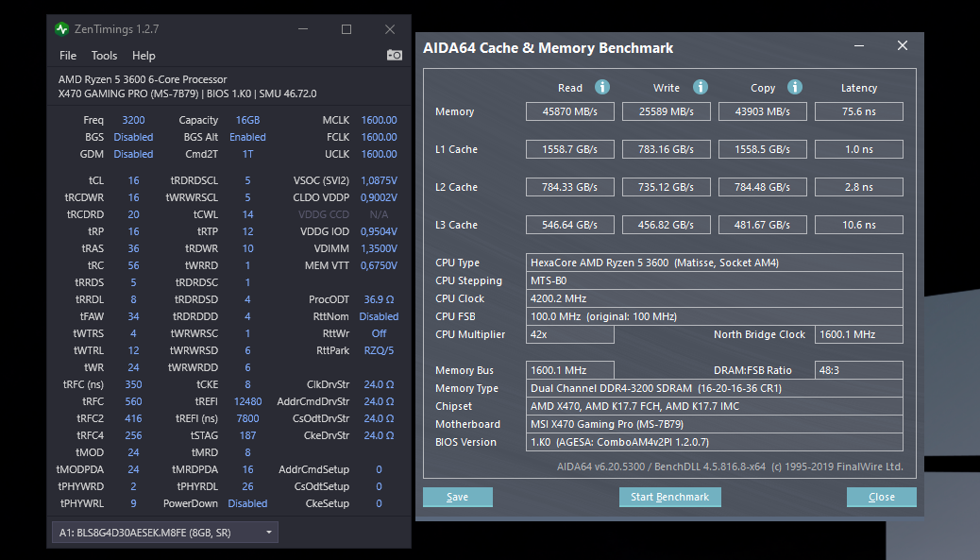Expand the memory module selector dropdown

click(x=165, y=533)
